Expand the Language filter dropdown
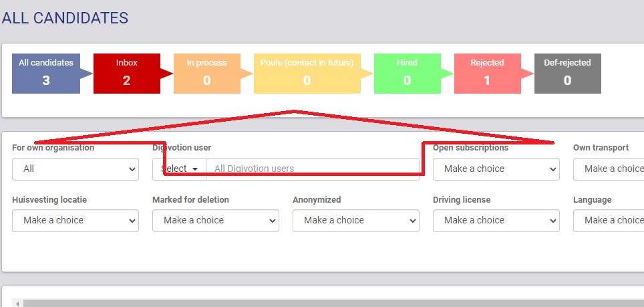Screen dimensions: 644x307 pos(609,221)
